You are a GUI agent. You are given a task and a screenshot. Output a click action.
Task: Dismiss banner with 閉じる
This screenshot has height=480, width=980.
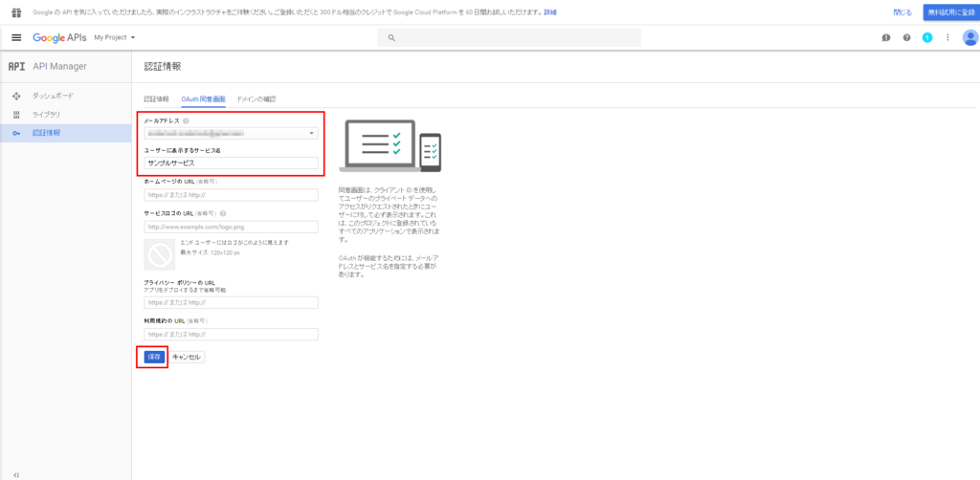[902, 12]
